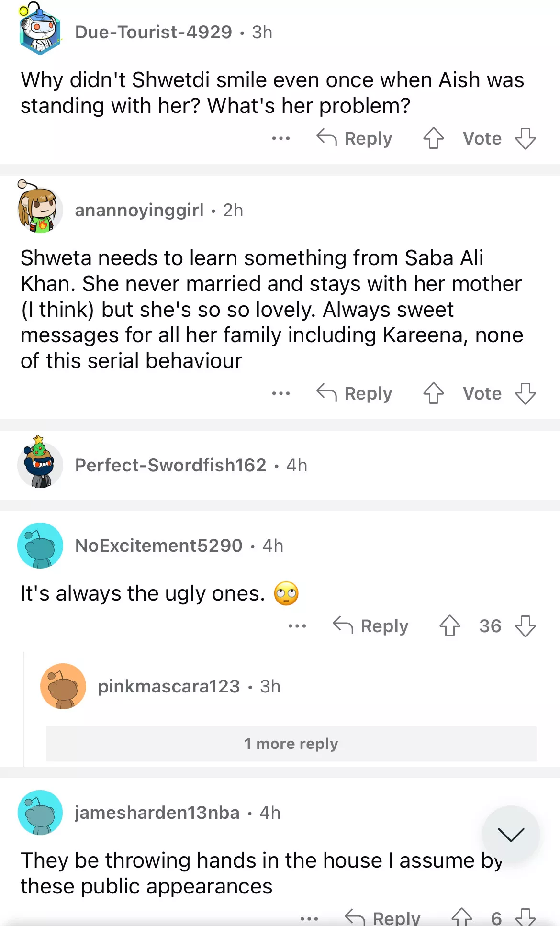Downvote anannoyinggirl's comment

[525, 393]
